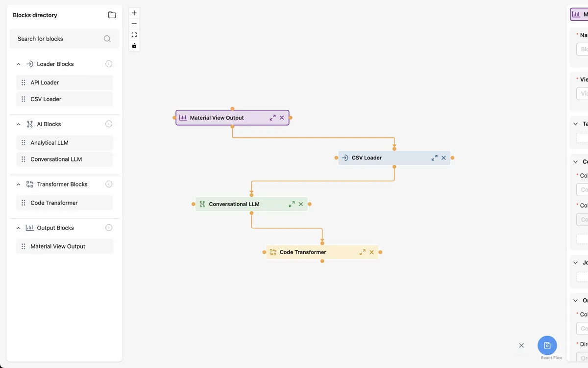Open the React Flow attribution link
The height and width of the screenshot is (368, 588).
pos(551,358)
